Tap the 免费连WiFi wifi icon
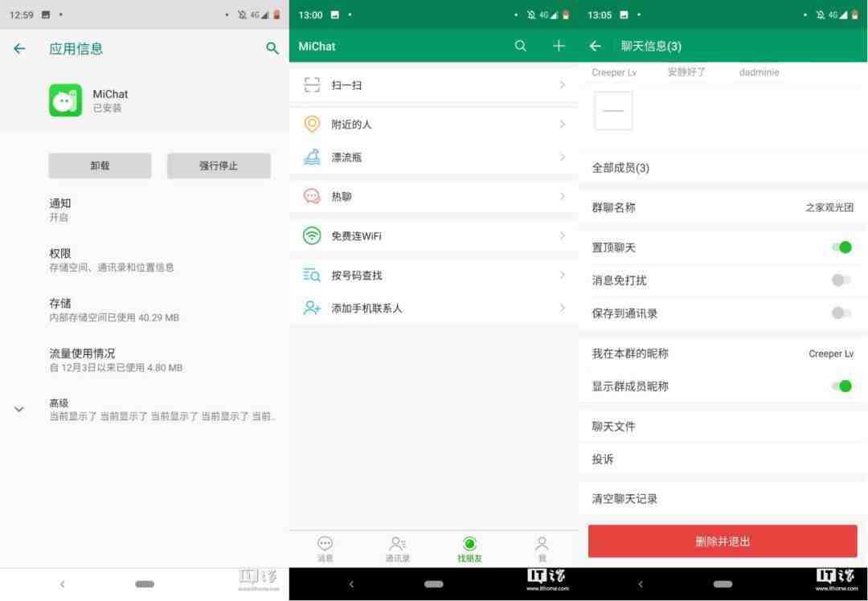 pos(312,235)
